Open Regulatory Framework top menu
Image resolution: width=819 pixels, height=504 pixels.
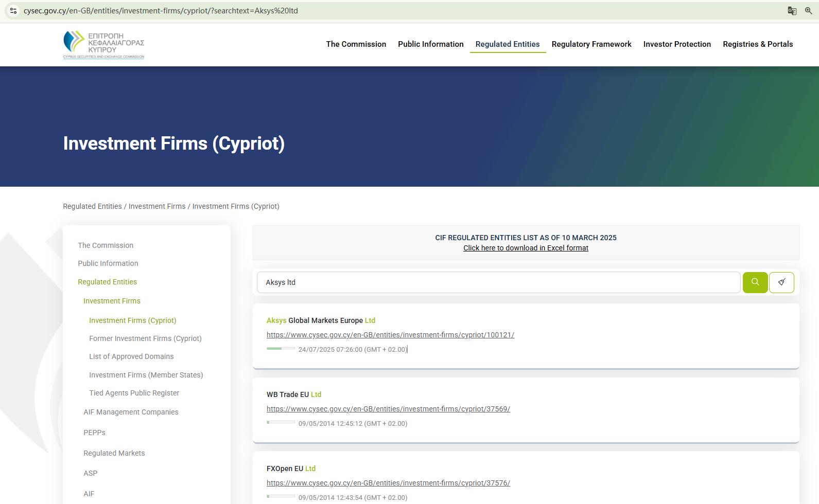click(591, 44)
